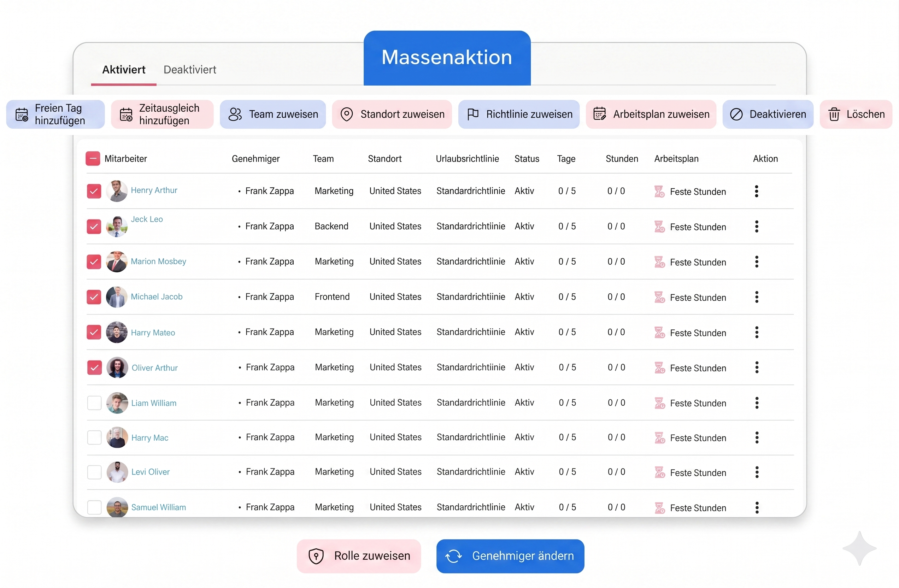Click the shield icon on Rolle zuweisen
The width and height of the screenshot is (899, 588).
coord(316,556)
